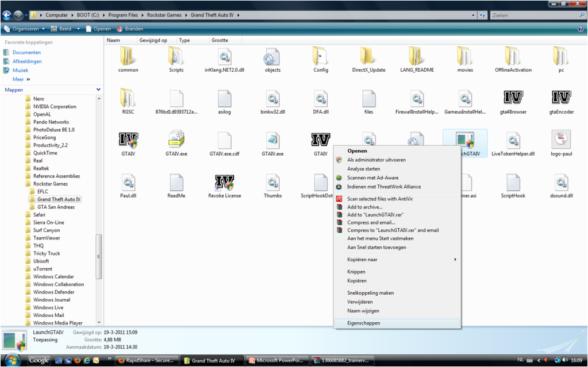Switch to Microsoft PowerPoint taskbar button
The width and height of the screenshot is (588, 367).
coord(278,361)
